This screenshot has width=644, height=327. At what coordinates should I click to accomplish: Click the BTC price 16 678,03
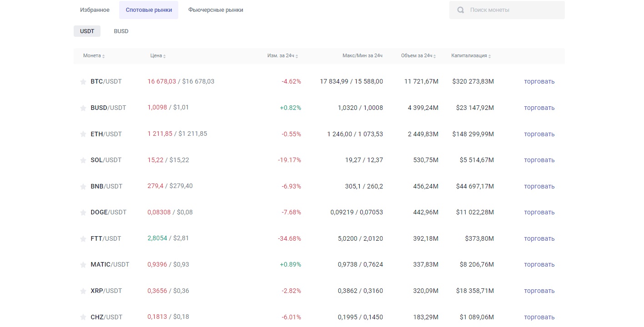161,82
